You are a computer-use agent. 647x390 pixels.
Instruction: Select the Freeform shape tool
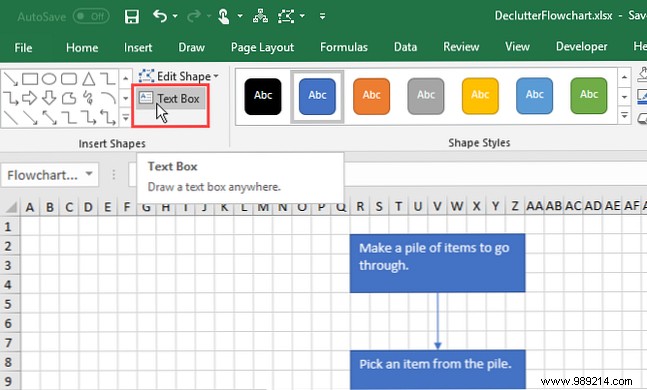coord(69,98)
